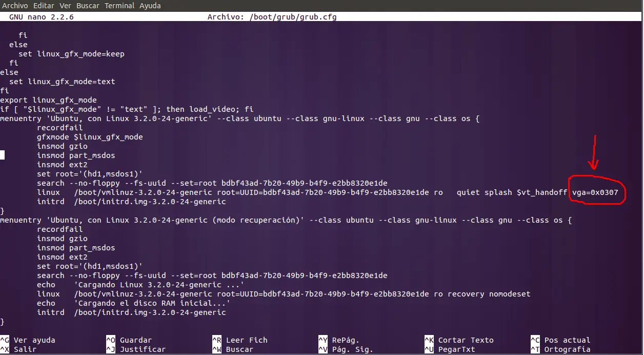644x355 pixels.
Task: Click the ^K Cortar Texto shortcut
Action: (x=459, y=340)
